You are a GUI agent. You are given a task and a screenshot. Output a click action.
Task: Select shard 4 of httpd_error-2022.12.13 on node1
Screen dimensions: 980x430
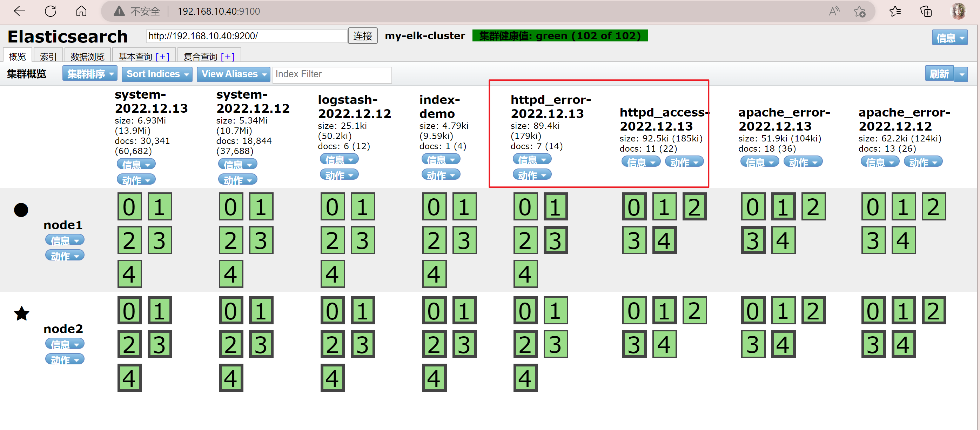click(x=525, y=274)
